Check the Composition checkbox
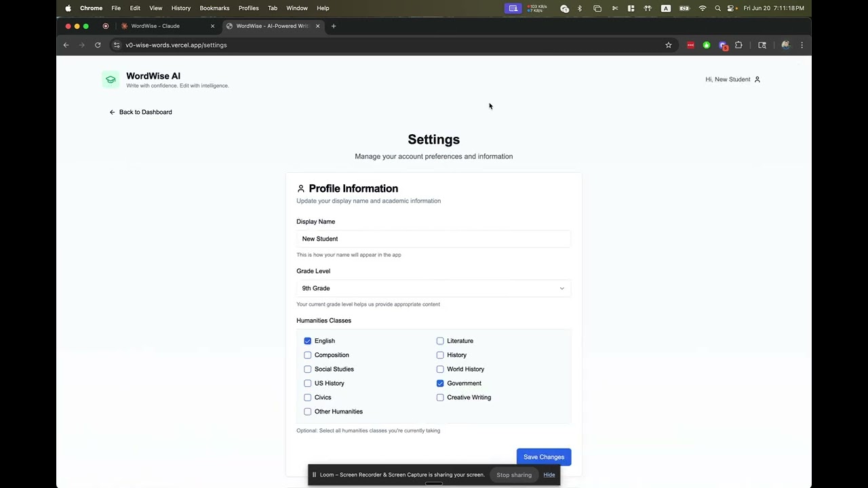Screen dimensions: 868x488 point(308,355)
